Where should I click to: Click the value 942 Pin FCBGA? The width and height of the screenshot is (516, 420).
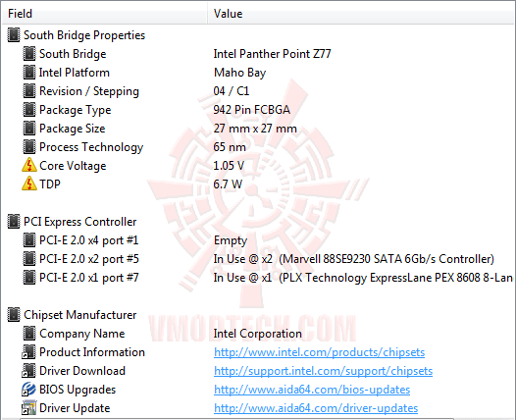coord(252,110)
